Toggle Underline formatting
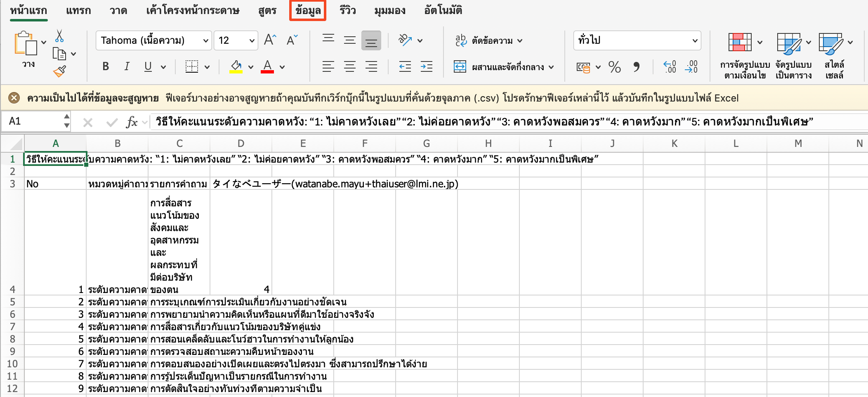Screen dimensions: 868x397 coord(148,66)
